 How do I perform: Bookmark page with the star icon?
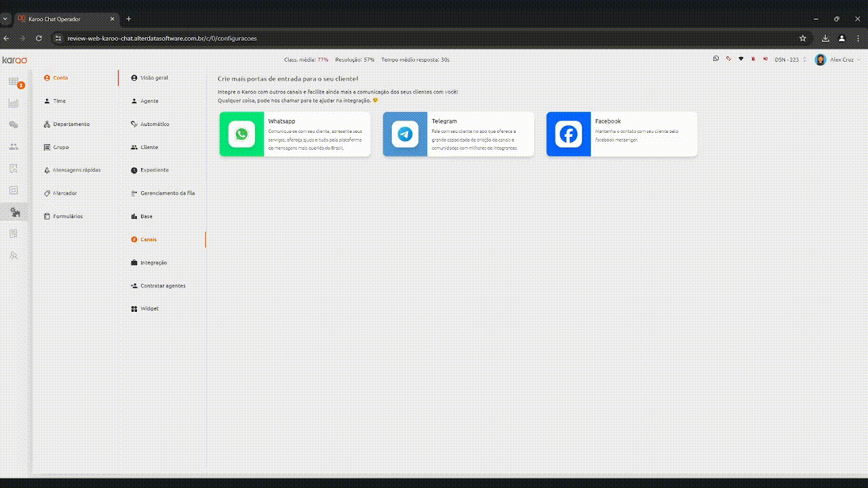(803, 39)
